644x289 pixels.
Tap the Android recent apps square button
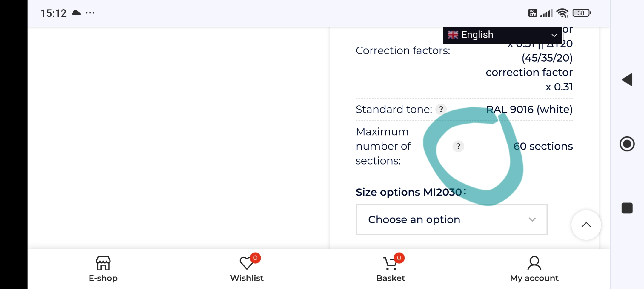click(627, 208)
